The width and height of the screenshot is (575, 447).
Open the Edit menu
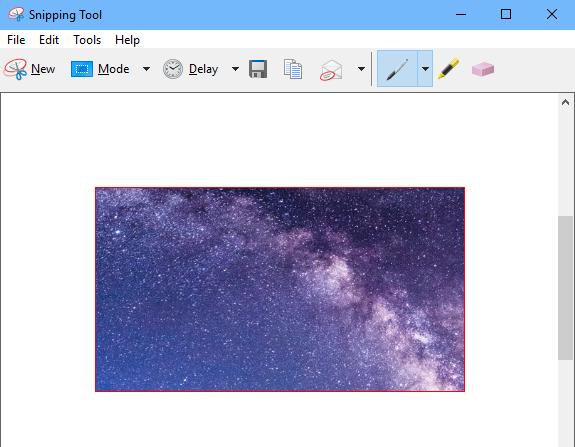point(49,40)
